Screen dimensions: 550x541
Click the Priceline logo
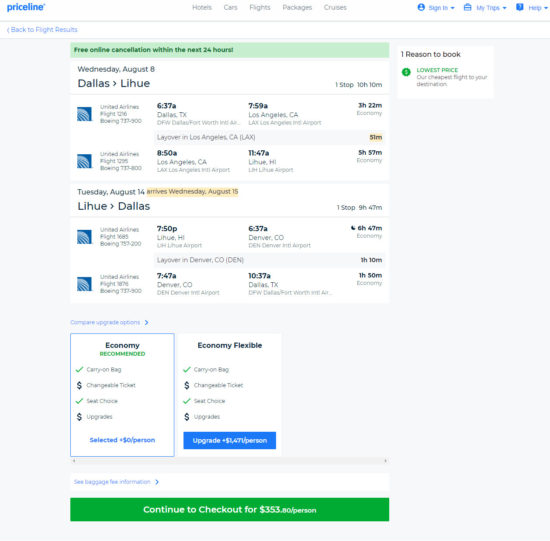click(26, 7)
